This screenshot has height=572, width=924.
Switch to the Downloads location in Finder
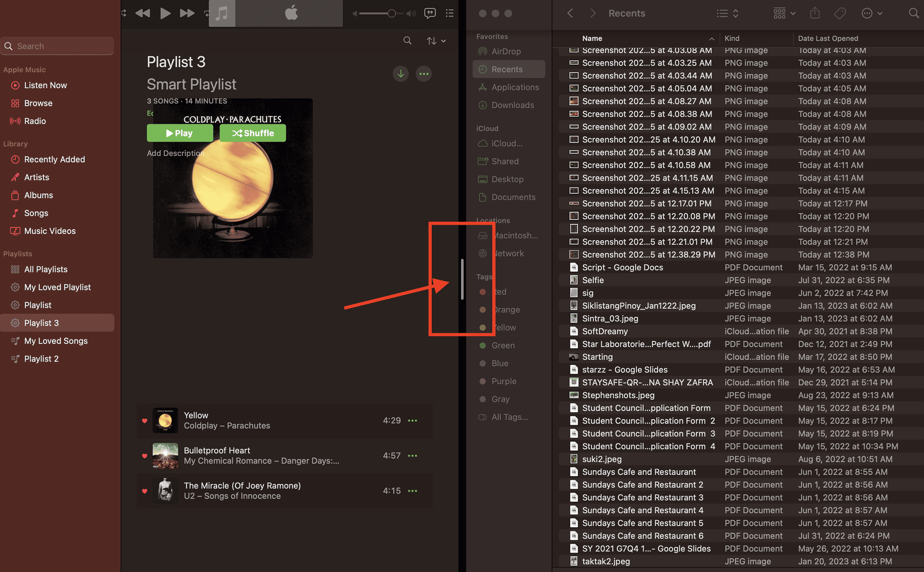coord(513,105)
